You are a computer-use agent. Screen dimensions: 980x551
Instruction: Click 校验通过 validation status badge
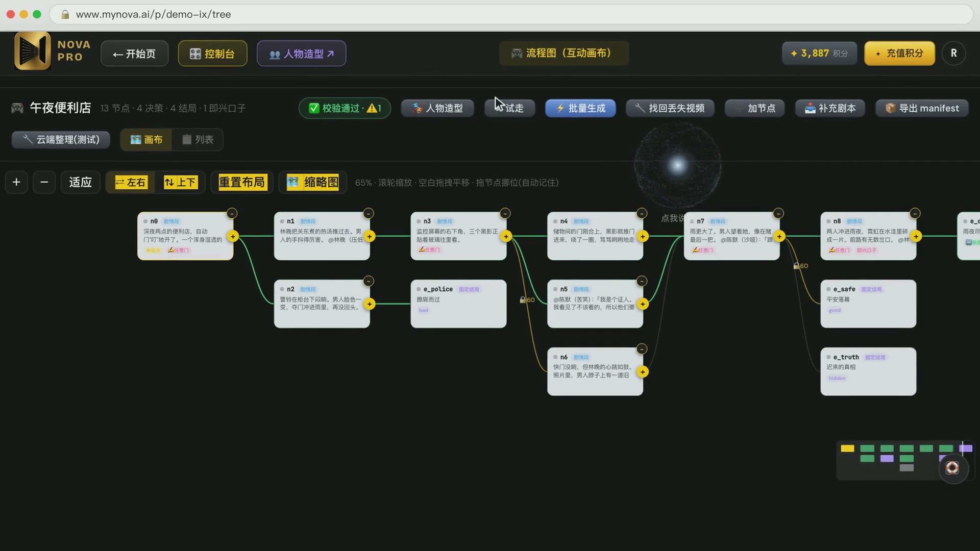[x=345, y=108]
